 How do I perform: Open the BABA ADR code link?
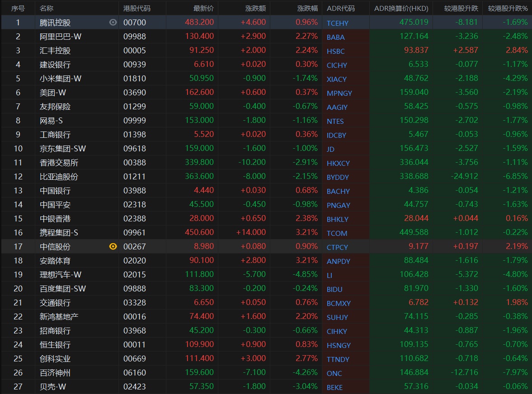(335, 37)
